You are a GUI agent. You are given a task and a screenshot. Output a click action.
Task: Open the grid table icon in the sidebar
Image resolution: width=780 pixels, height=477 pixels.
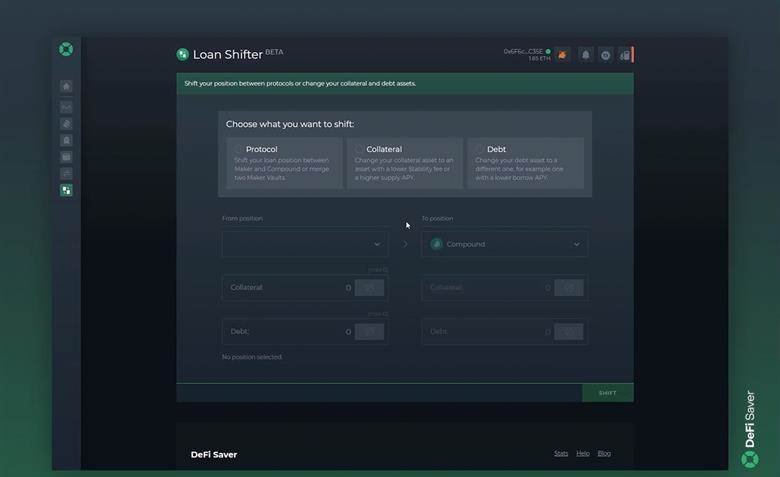point(66,157)
